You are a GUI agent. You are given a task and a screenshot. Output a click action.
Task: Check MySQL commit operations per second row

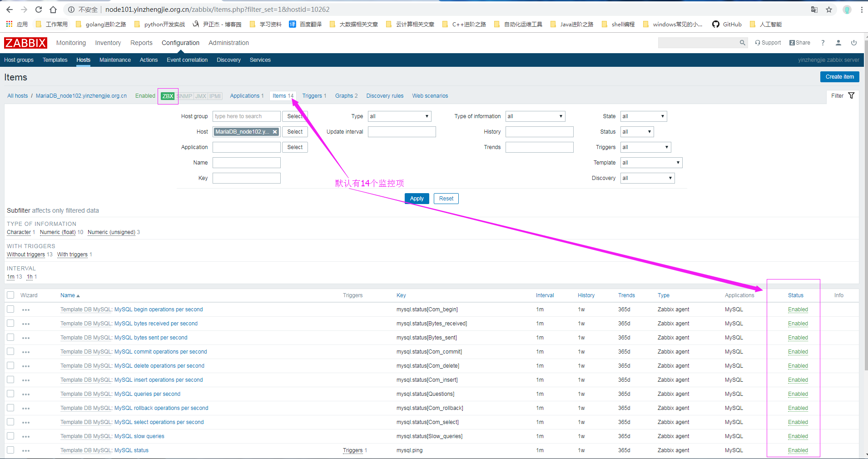pyautogui.click(x=10, y=351)
